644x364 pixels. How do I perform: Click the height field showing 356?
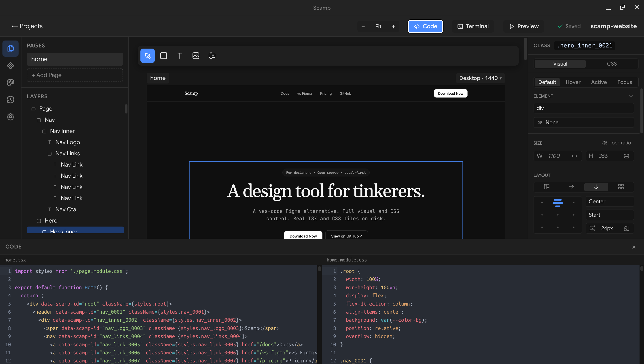610,156
